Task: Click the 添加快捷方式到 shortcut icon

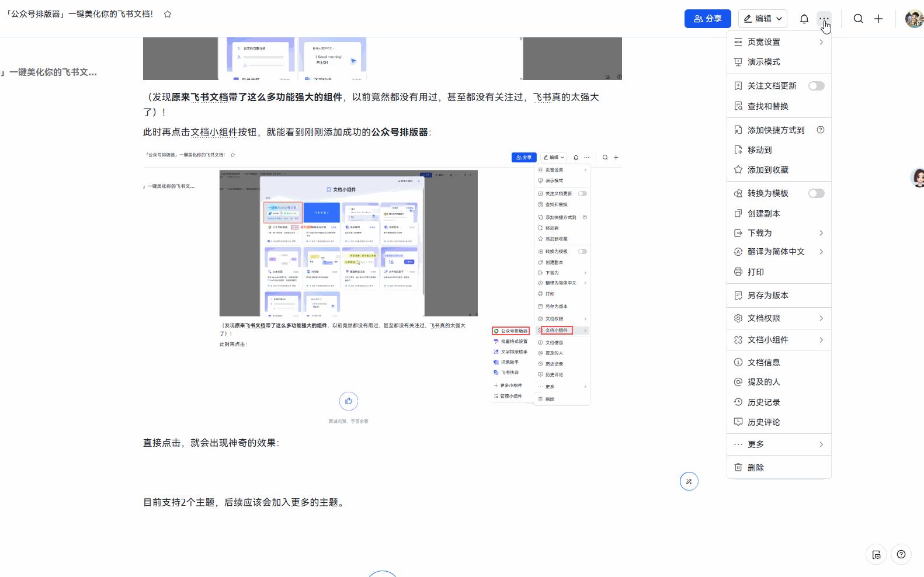Action: [x=738, y=130]
